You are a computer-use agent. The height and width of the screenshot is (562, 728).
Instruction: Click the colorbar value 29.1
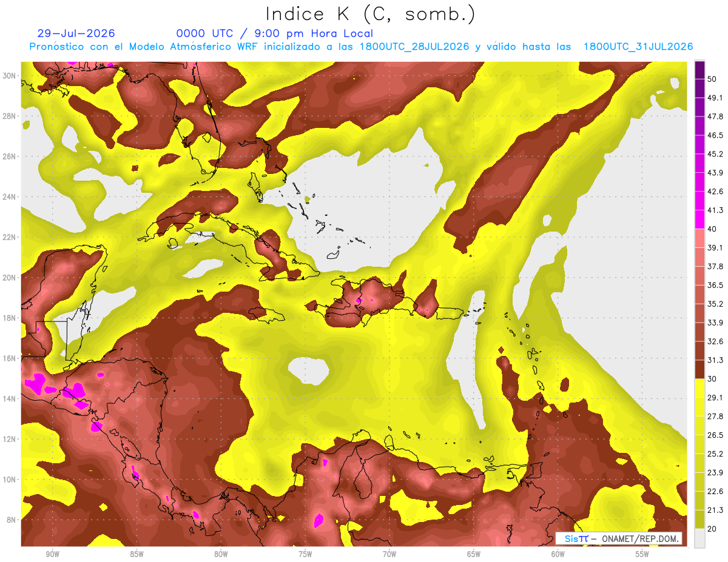(715, 398)
